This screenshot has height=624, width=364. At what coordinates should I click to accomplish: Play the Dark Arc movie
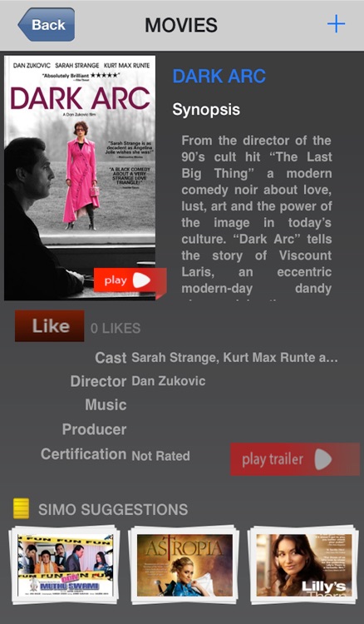(x=130, y=281)
